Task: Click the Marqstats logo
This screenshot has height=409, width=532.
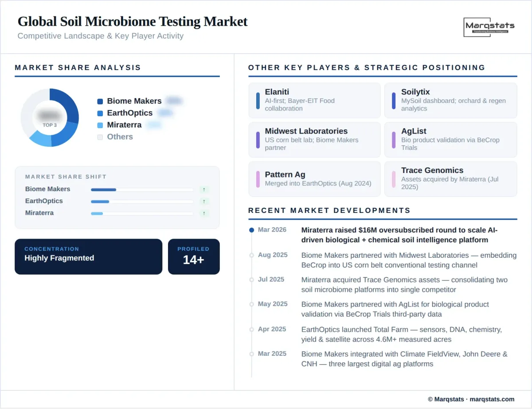Action: click(489, 27)
